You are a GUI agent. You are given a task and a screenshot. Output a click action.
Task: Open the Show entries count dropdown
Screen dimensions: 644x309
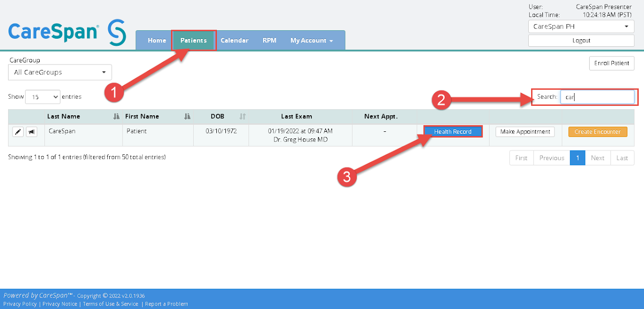click(43, 97)
